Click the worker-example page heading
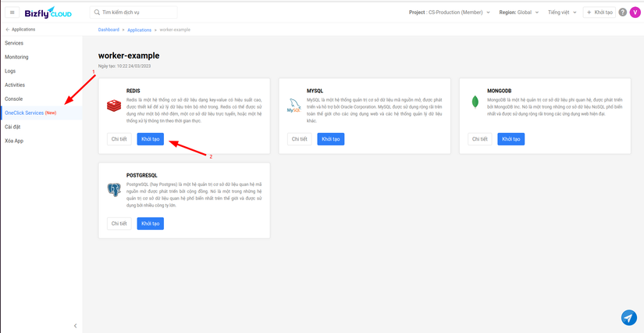Image resolution: width=644 pixels, height=333 pixels. coord(129,55)
